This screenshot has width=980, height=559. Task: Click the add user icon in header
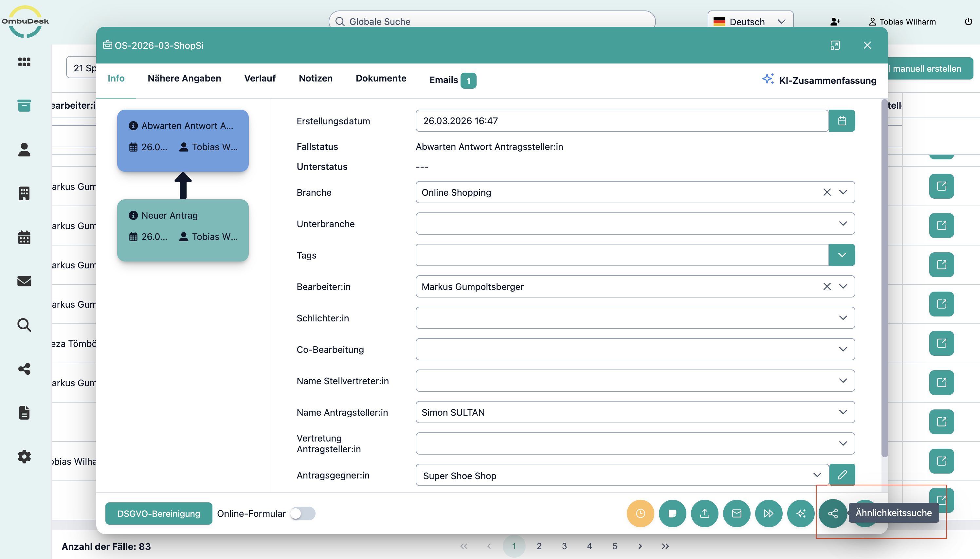pos(835,22)
